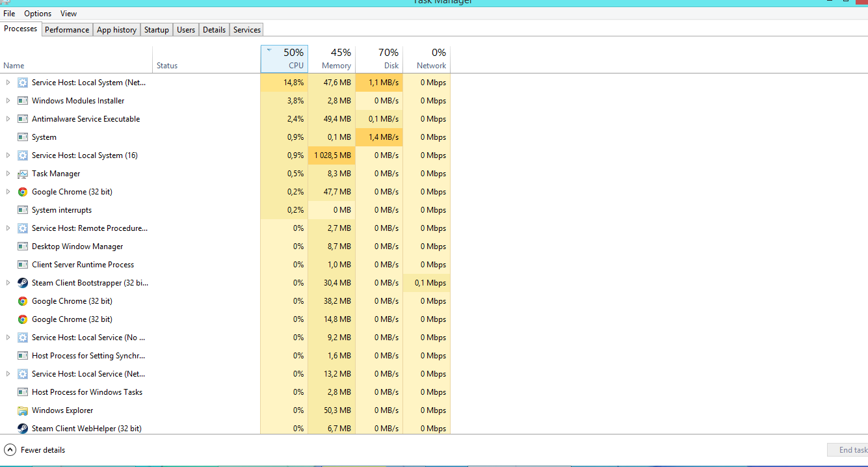Open the File menu
Image resolution: width=868 pixels, height=467 pixels.
(x=9, y=14)
